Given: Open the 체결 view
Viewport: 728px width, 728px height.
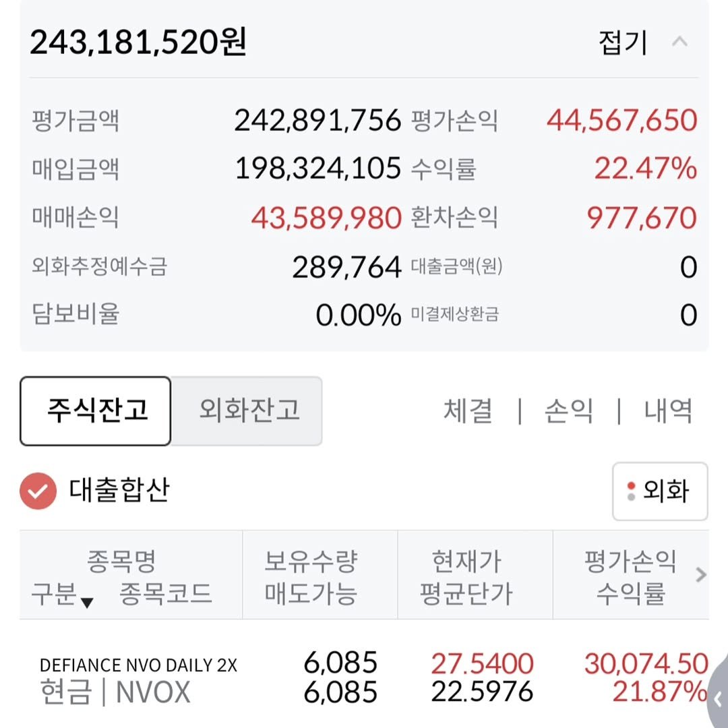Looking at the screenshot, I should pyautogui.click(x=468, y=411).
